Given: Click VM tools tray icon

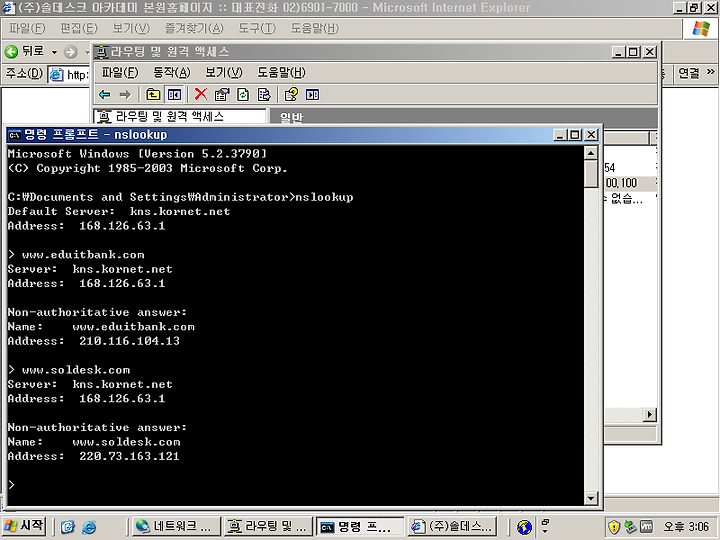Looking at the screenshot, I should 646,527.
